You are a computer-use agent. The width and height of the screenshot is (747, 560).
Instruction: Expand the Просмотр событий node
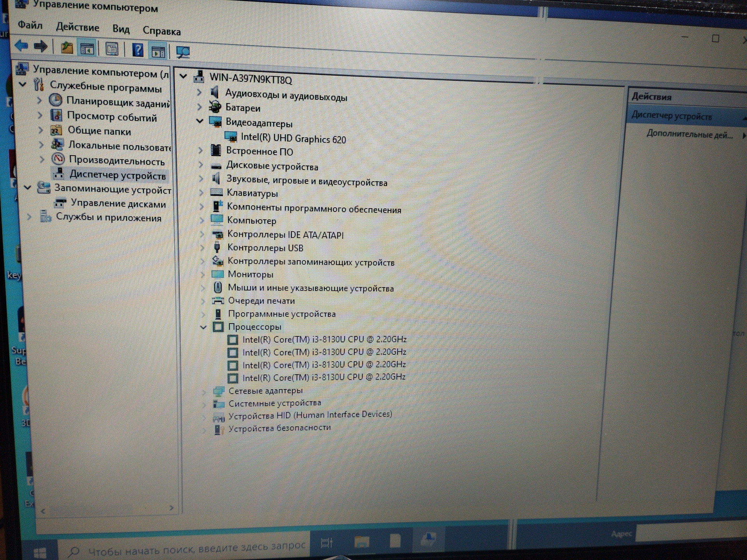pos(40,115)
